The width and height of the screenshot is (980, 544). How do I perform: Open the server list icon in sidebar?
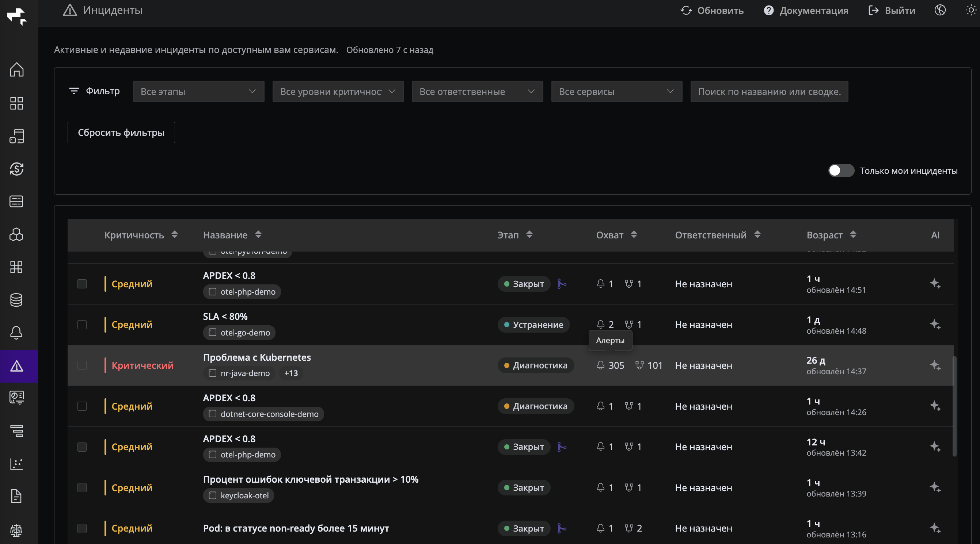[x=16, y=202]
